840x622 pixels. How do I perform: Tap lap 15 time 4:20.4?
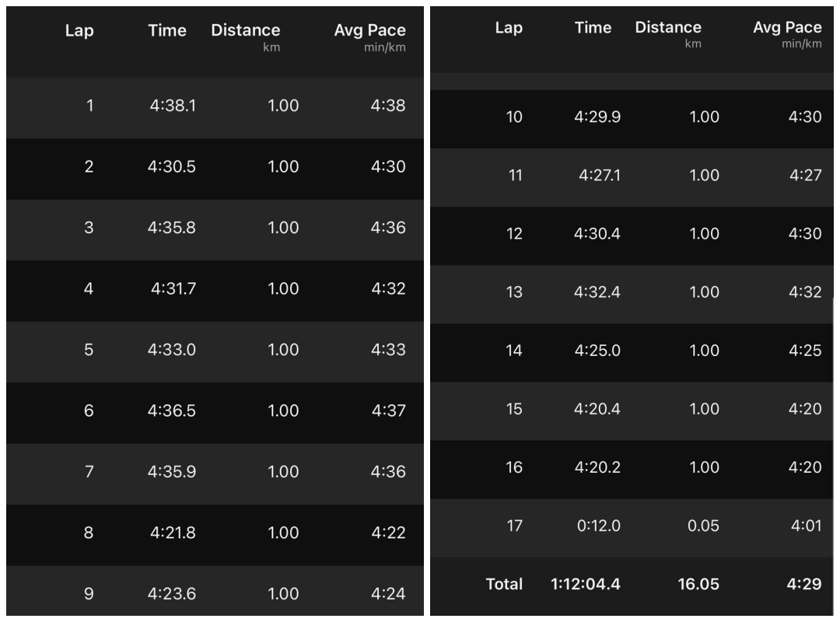pos(597,409)
